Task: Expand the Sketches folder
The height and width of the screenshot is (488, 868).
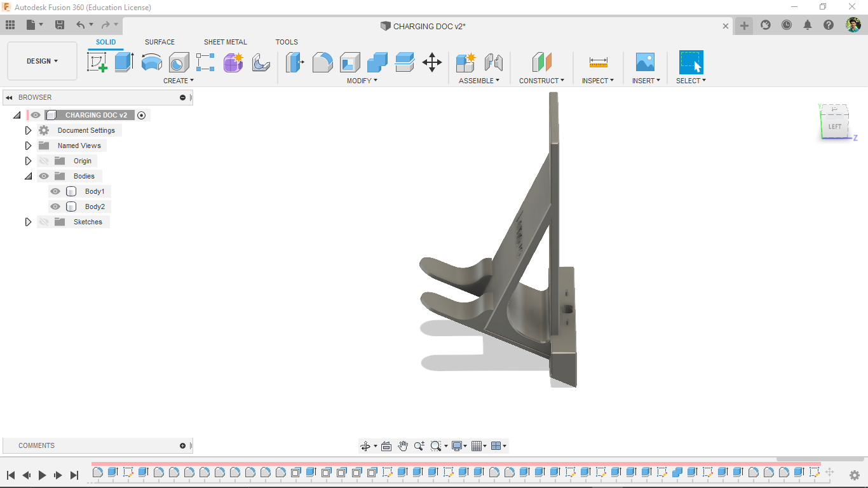Action: click(x=28, y=222)
